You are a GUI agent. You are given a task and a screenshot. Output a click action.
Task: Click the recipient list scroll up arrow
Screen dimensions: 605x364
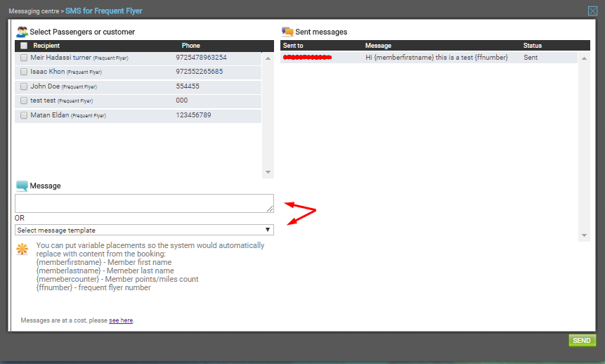click(268, 58)
